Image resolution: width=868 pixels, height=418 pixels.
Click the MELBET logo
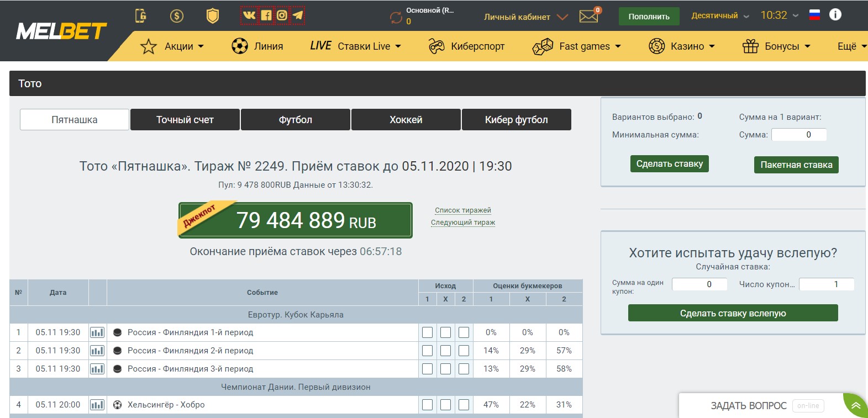pyautogui.click(x=61, y=31)
